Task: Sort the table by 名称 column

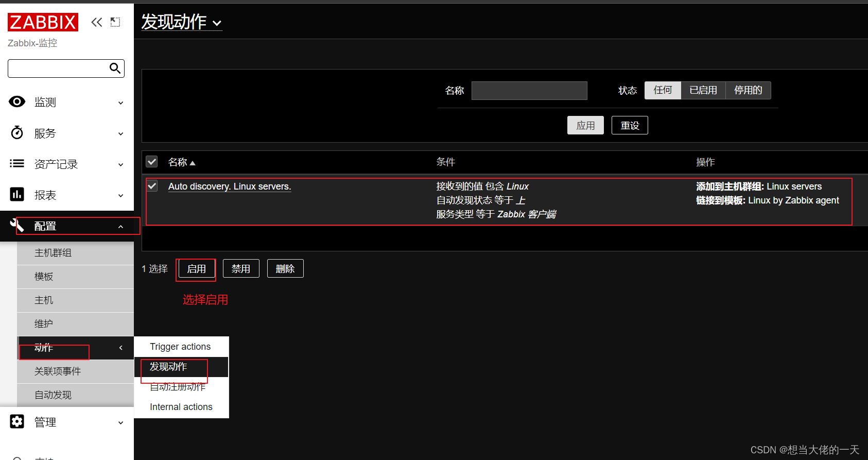Action: click(182, 162)
